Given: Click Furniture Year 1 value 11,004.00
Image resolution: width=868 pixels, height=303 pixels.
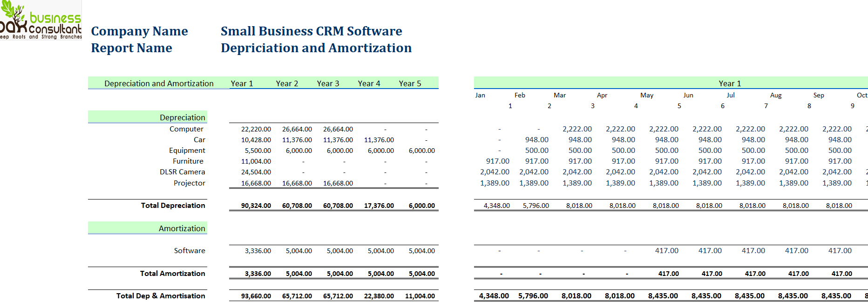Looking at the screenshot, I should coord(256,161).
